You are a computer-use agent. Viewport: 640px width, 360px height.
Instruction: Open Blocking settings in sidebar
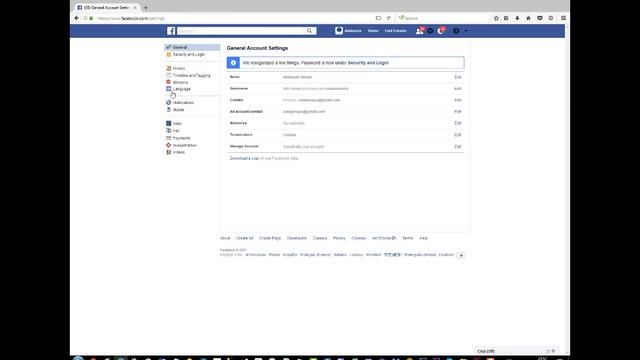pyautogui.click(x=180, y=82)
